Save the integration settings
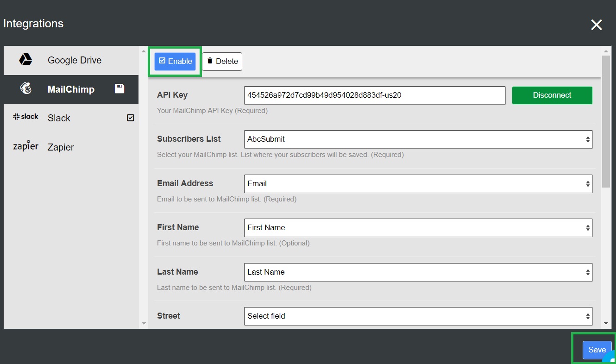Screen dimensions: 616x364 [x=597, y=350]
